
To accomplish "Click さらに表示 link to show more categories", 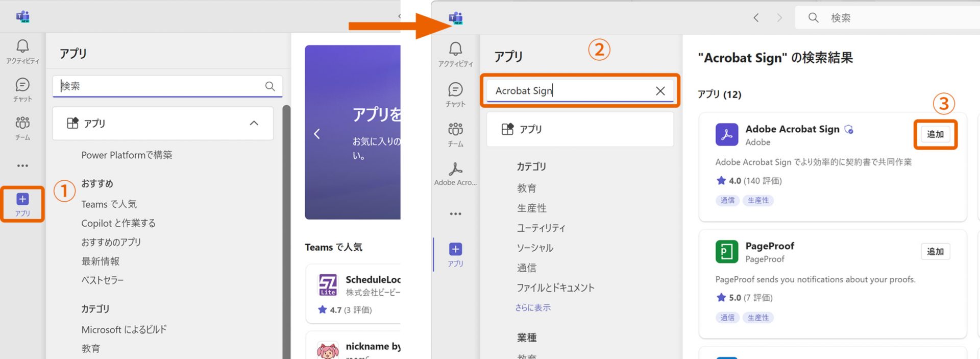I will pyautogui.click(x=533, y=307).
